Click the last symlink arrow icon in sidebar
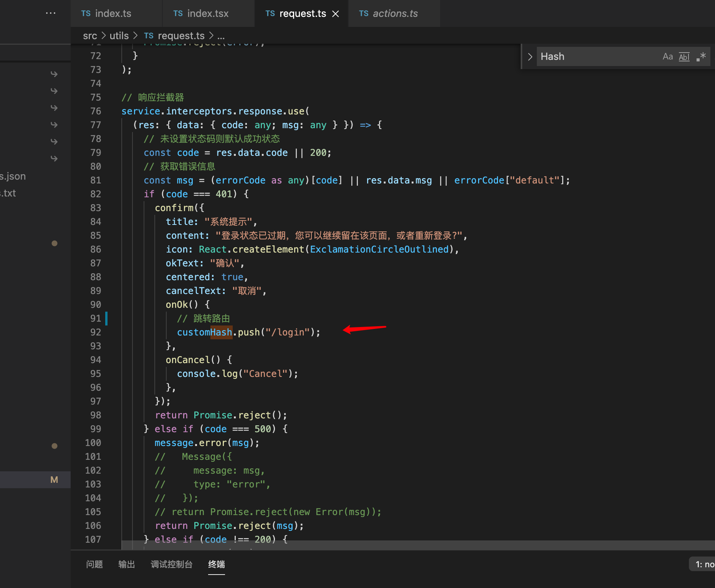715x588 pixels. (54, 158)
